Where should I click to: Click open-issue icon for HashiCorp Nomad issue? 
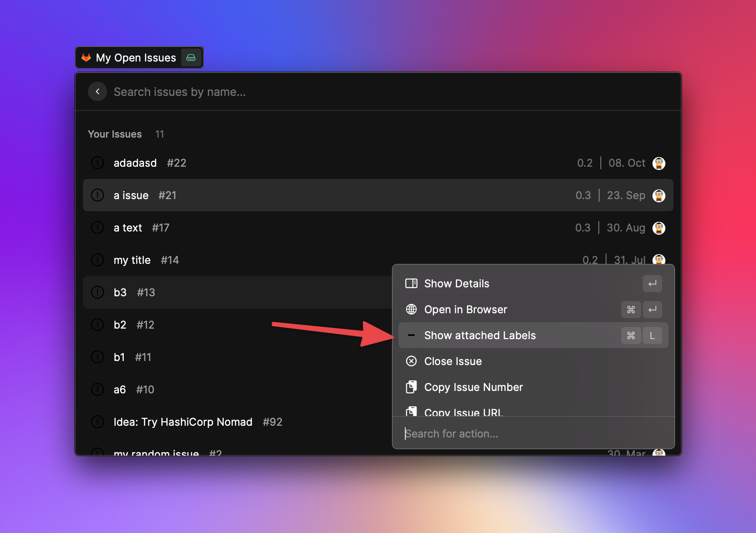[97, 422]
